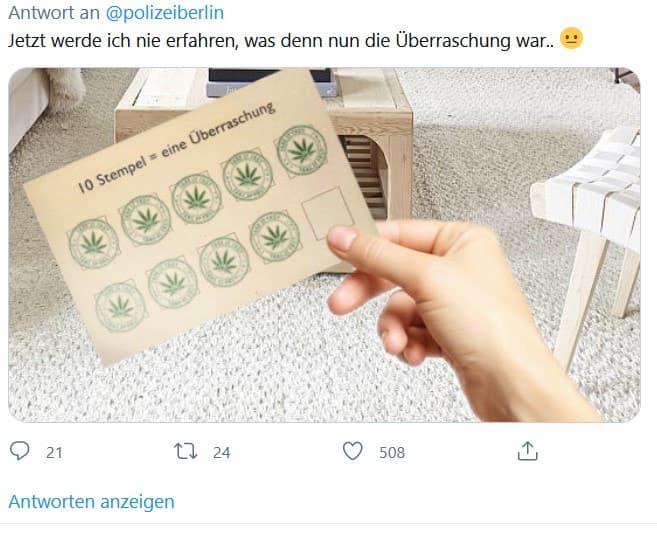Click the reply speech bubble icon
Image resolution: width=657 pixels, height=533 pixels.
(19, 451)
